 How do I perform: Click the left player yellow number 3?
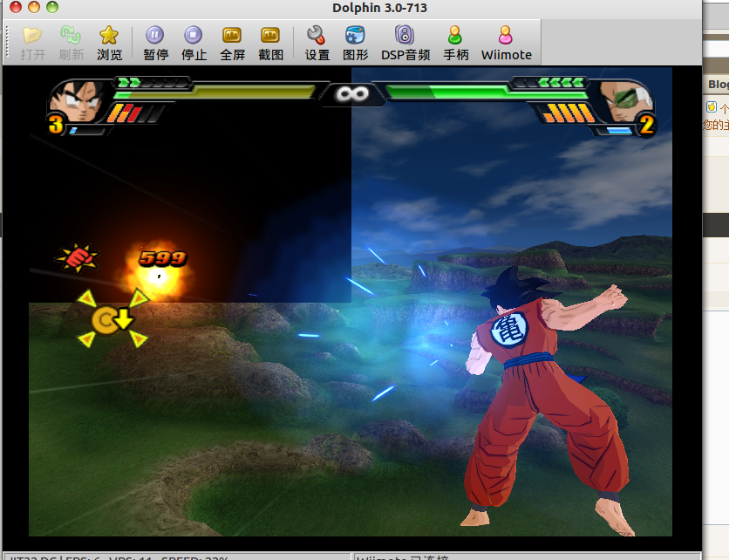click(x=56, y=124)
